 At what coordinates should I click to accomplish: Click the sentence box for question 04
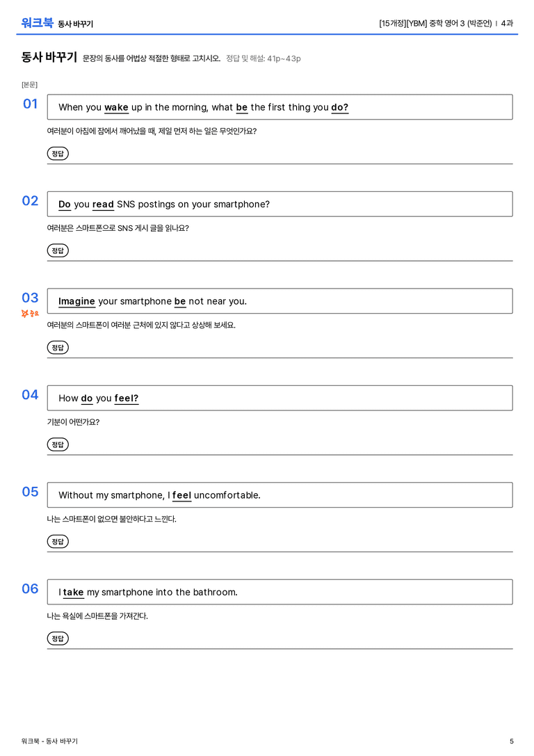(x=280, y=398)
